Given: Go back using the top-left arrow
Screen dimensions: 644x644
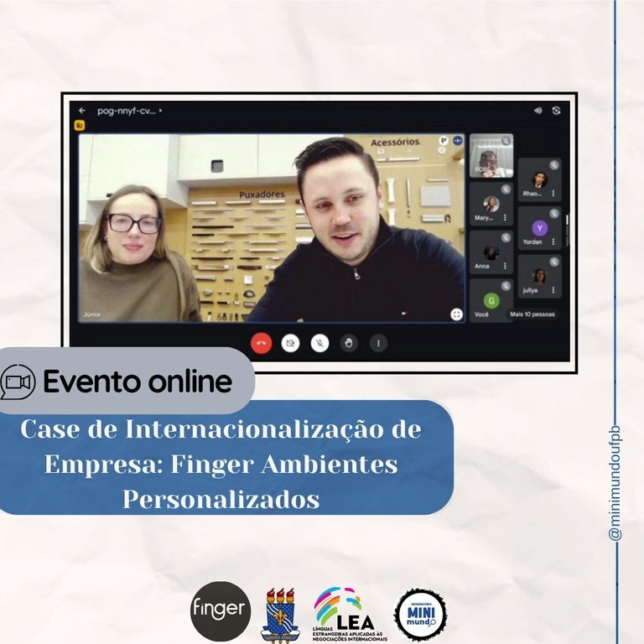Looking at the screenshot, I should point(82,111).
